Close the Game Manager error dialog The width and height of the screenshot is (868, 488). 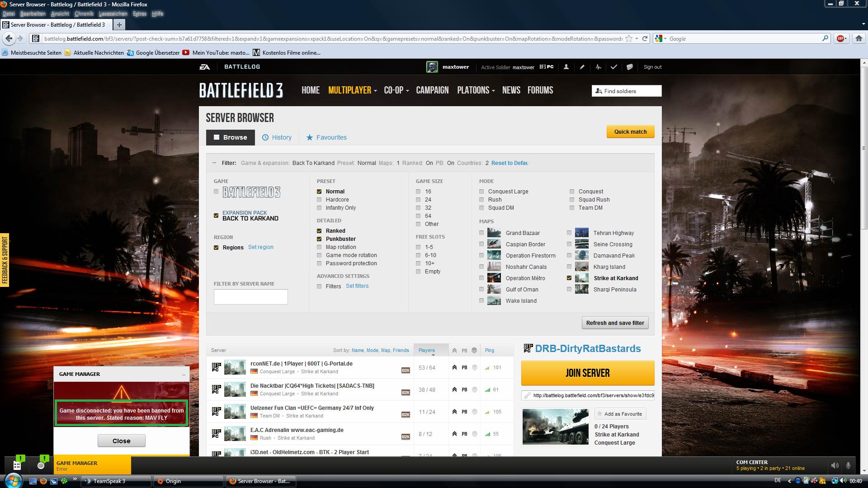122,441
